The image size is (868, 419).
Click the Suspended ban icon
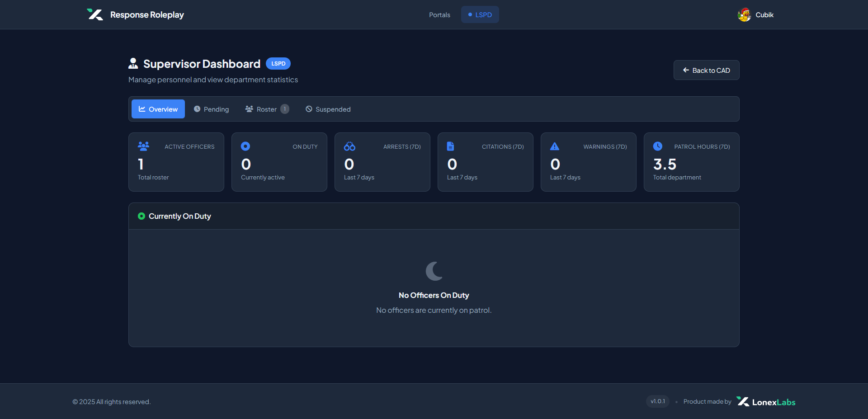pos(309,109)
